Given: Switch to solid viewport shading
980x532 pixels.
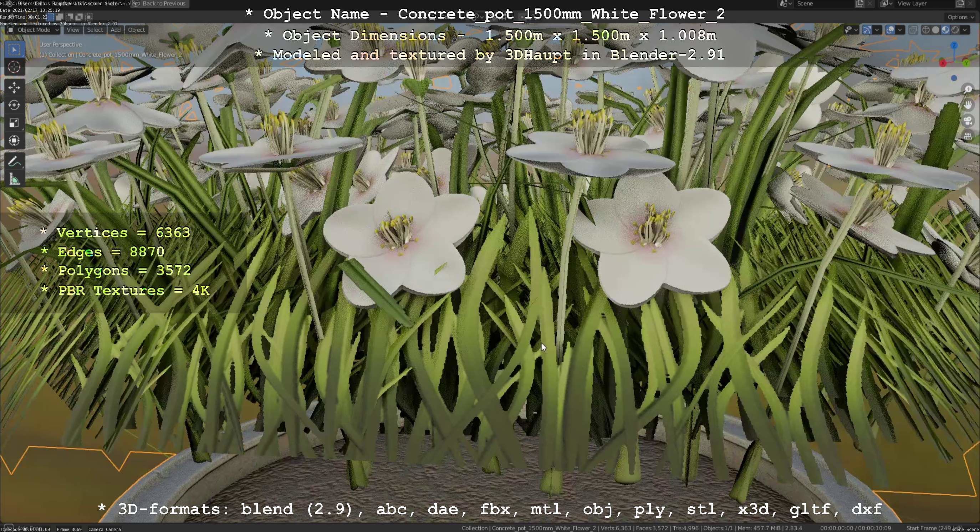Looking at the screenshot, I should coord(935,30).
